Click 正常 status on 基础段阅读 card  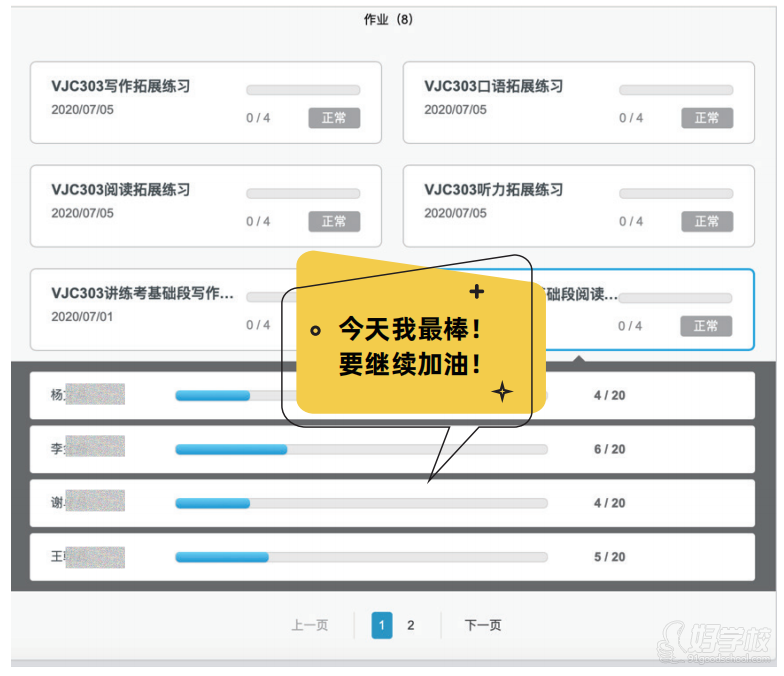point(706,326)
